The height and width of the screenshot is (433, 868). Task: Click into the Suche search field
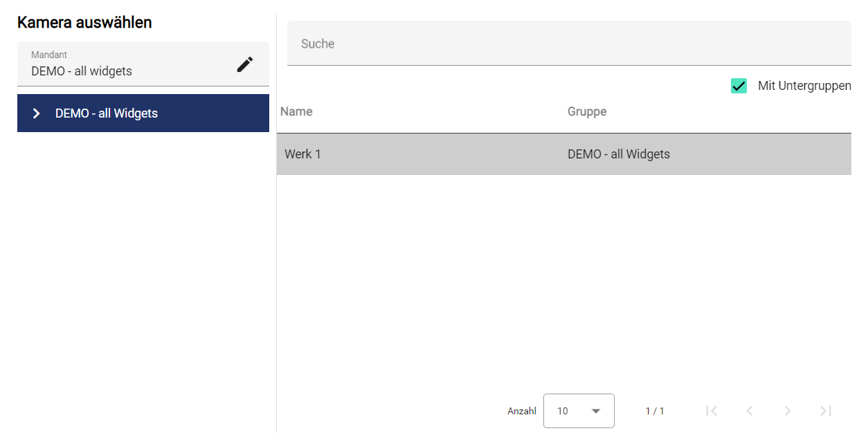pos(568,44)
